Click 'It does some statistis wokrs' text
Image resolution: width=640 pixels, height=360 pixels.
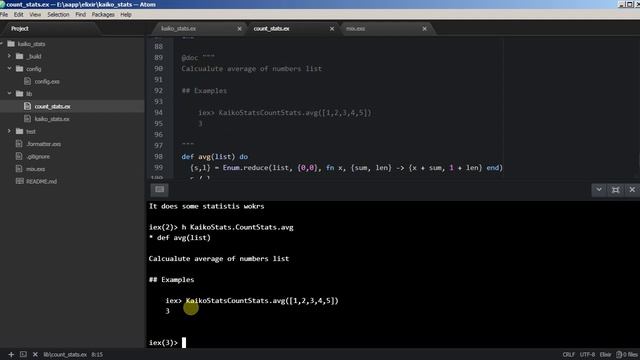point(207,206)
